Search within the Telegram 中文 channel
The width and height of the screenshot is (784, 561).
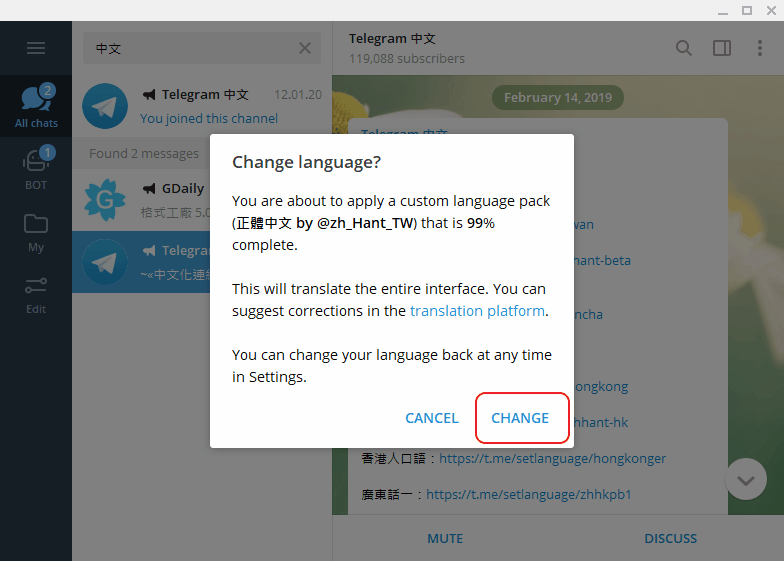click(x=684, y=48)
